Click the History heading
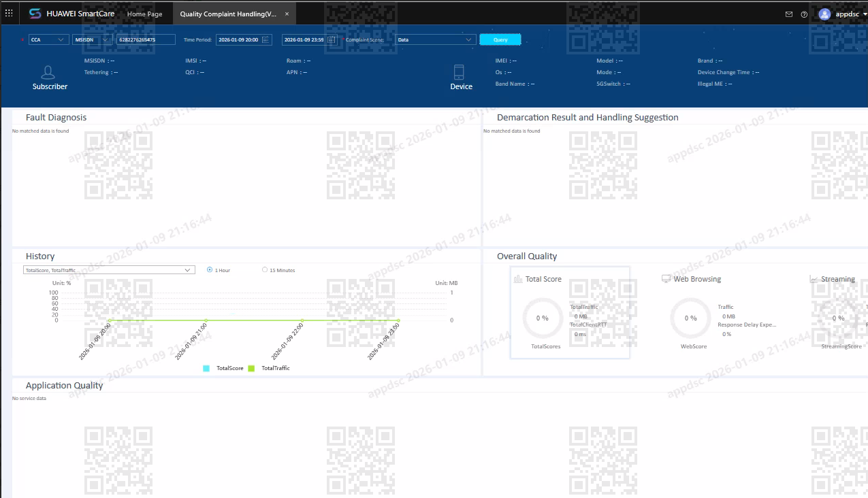 (x=40, y=256)
